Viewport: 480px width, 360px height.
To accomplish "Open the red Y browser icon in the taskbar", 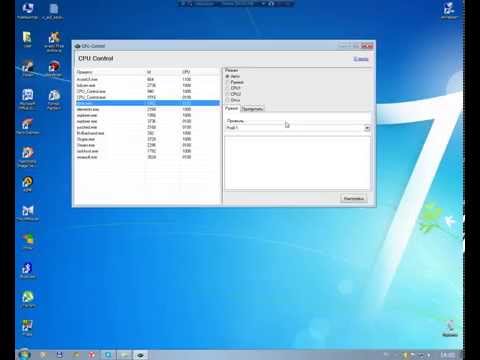I will click(x=91, y=355).
